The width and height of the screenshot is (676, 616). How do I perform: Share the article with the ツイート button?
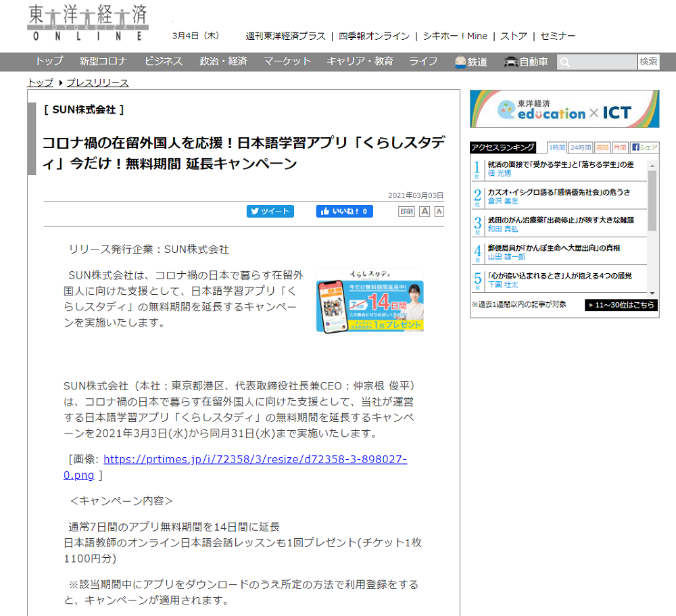coord(270,212)
